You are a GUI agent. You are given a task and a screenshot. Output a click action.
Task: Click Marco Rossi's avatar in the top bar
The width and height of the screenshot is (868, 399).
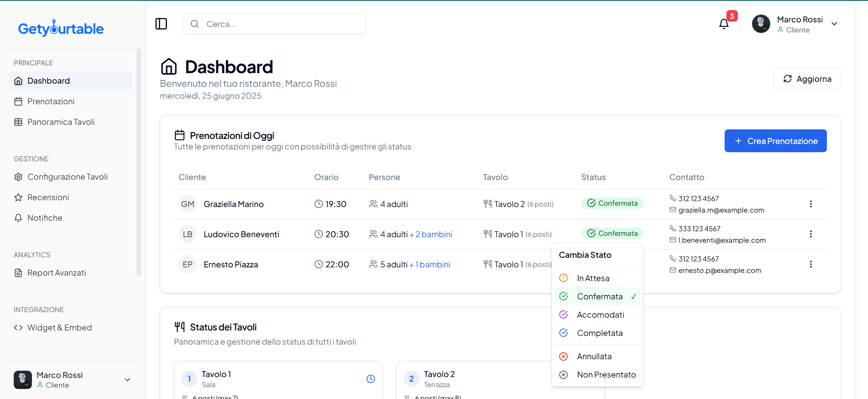click(x=761, y=24)
